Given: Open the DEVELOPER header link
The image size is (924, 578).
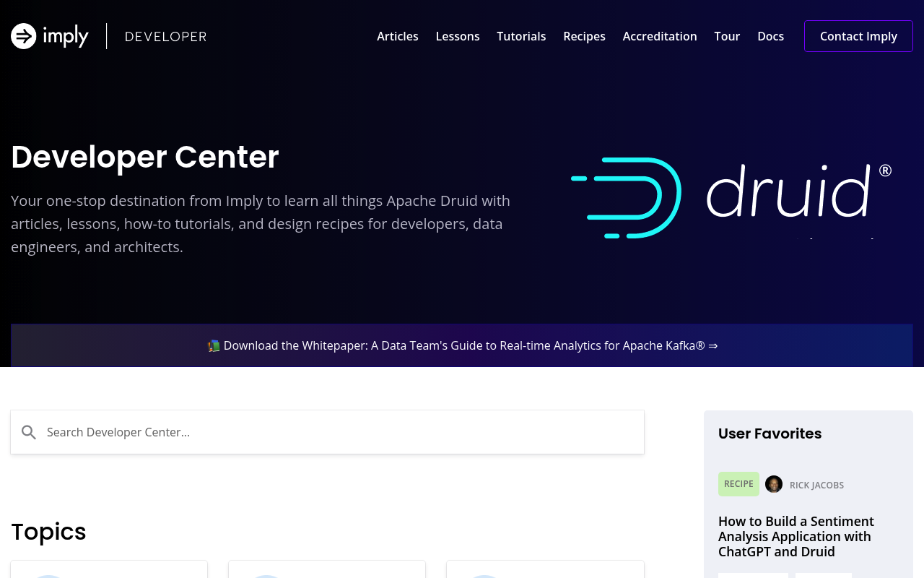Looking at the screenshot, I should (165, 36).
